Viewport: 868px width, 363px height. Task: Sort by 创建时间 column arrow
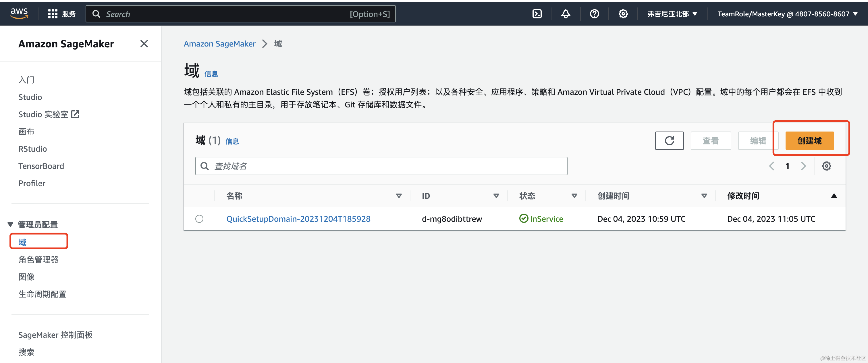(x=704, y=196)
